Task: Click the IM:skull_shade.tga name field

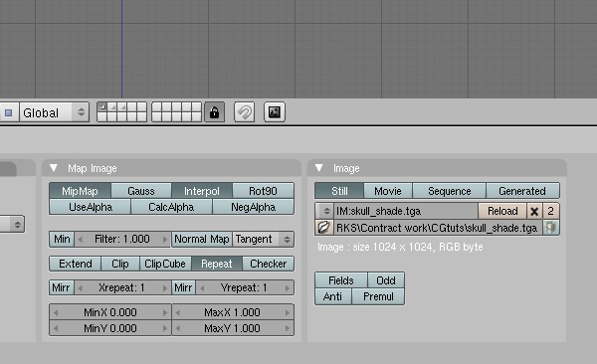Action: pyautogui.click(x=406, y=211)
